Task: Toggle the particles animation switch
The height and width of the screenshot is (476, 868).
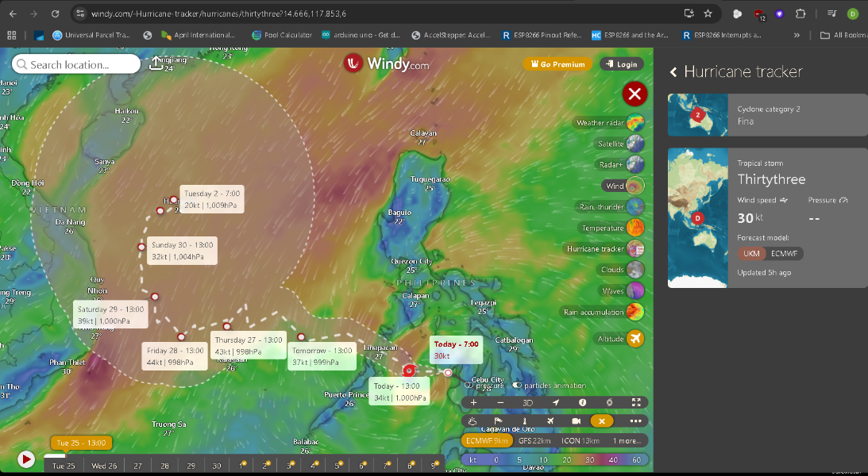Action: coord(517,386)
